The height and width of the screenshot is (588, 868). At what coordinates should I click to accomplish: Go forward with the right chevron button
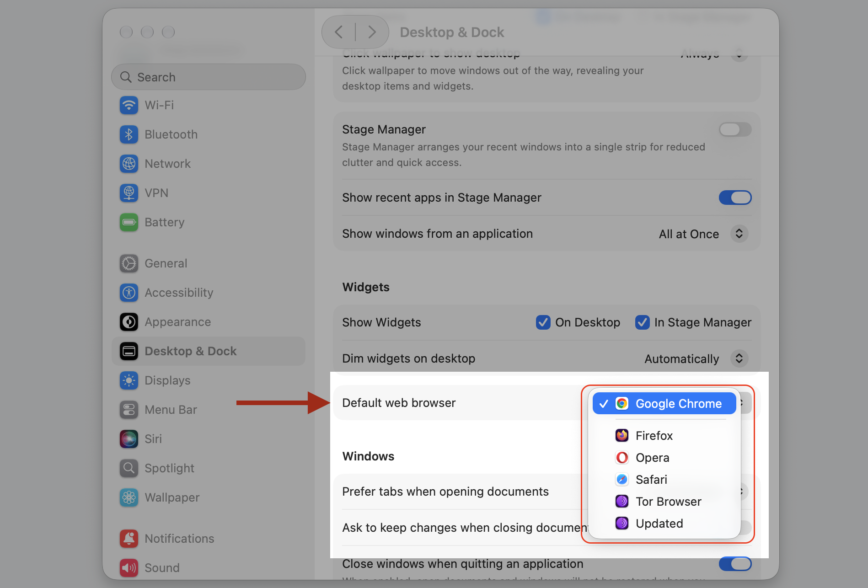click(372, 32)
